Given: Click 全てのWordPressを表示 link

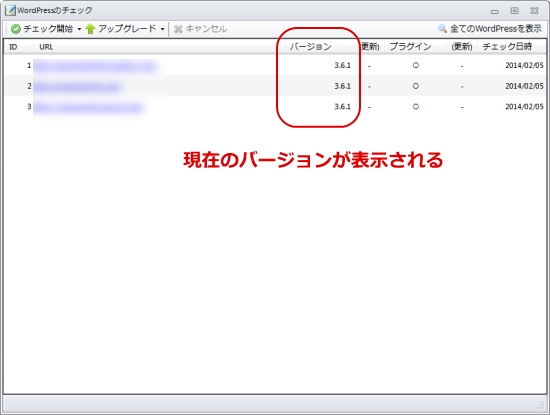Looking at the screenshot, I should click(496, 29).
